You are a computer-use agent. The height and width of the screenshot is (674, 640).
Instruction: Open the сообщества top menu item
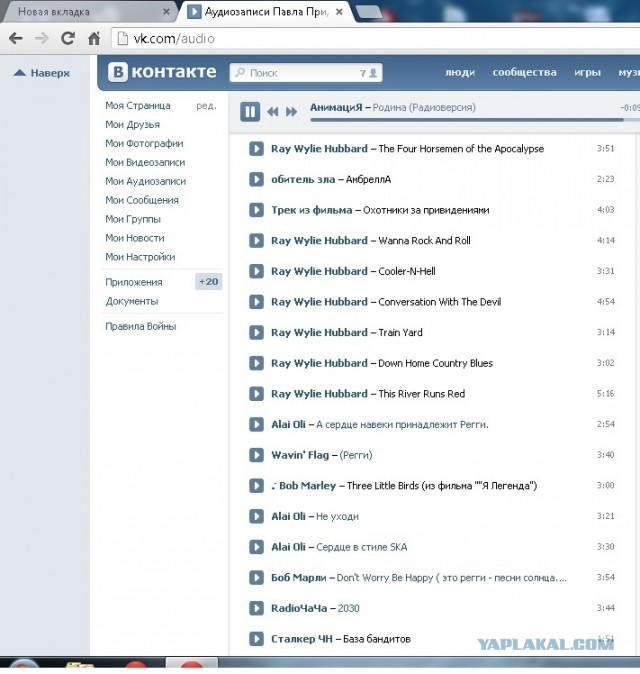click(x=524, y=73)
